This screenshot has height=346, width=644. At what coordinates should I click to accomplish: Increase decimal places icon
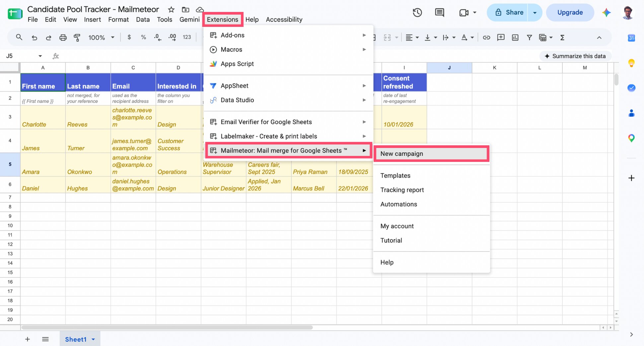tap(172, 37)
